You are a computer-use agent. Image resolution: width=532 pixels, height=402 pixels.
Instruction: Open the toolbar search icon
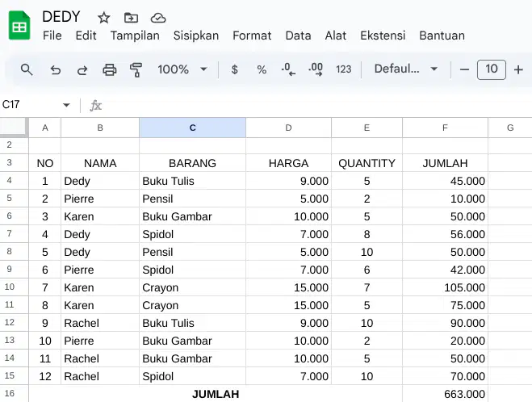click(x=27, y=69)
